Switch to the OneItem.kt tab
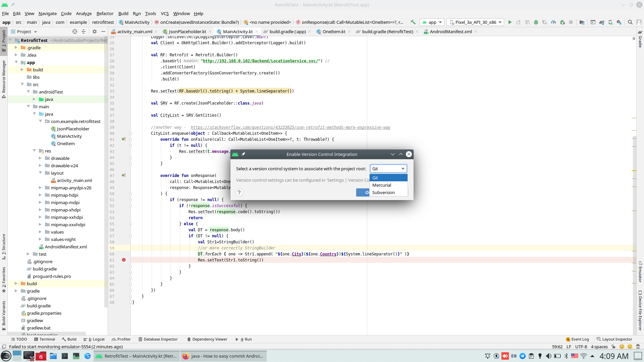 333,32
